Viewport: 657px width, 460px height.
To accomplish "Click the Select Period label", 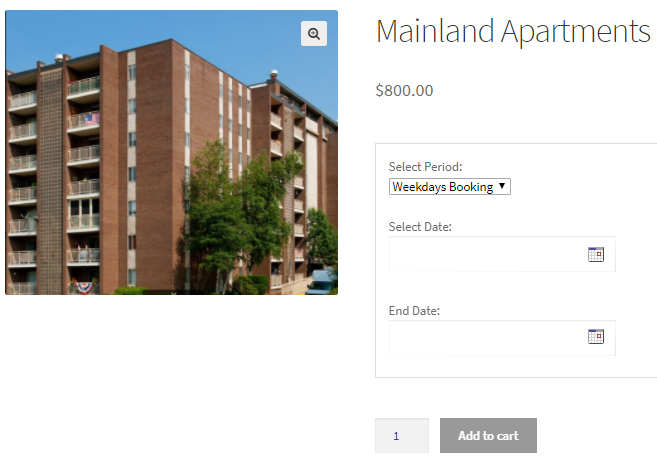I will 425,167.
